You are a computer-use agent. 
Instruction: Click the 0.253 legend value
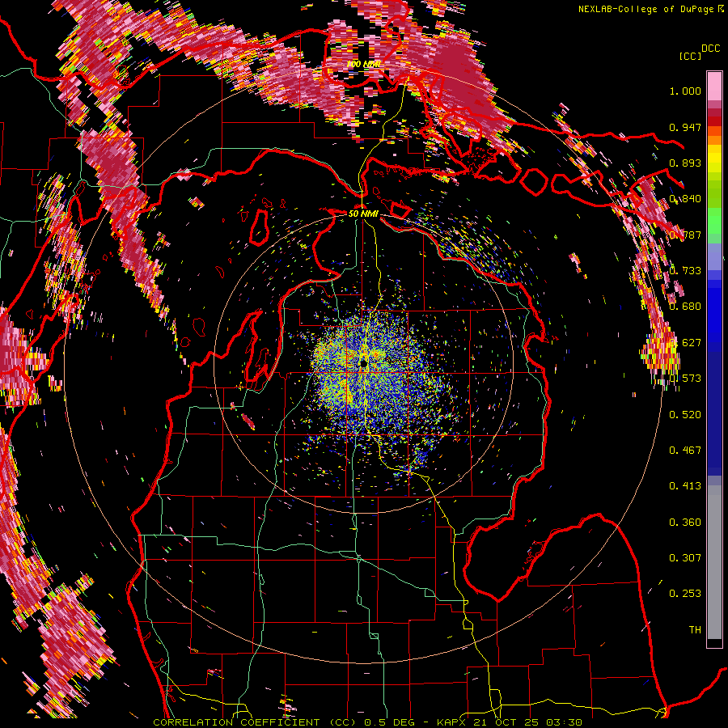tap(685, 594)
